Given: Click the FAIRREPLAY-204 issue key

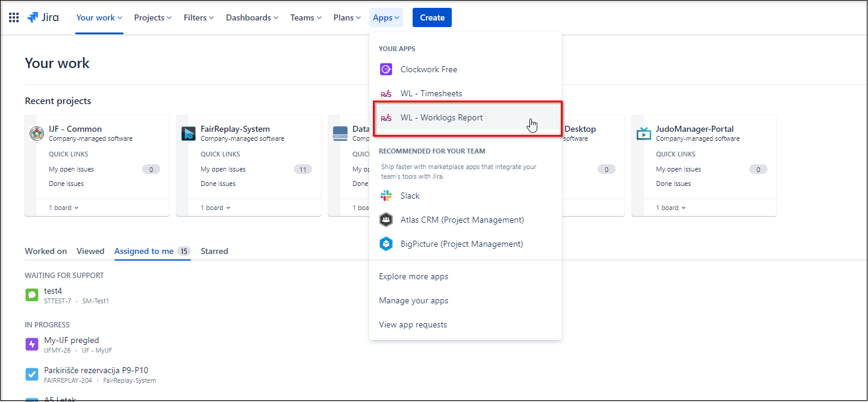Looking at the screenshot, I should (x=68, y=380).
